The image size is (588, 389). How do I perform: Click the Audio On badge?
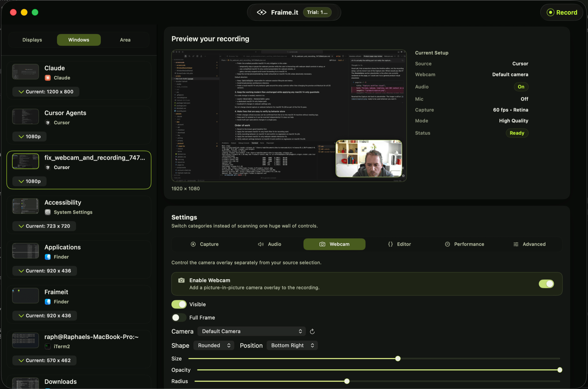click(x=521, y=87)
